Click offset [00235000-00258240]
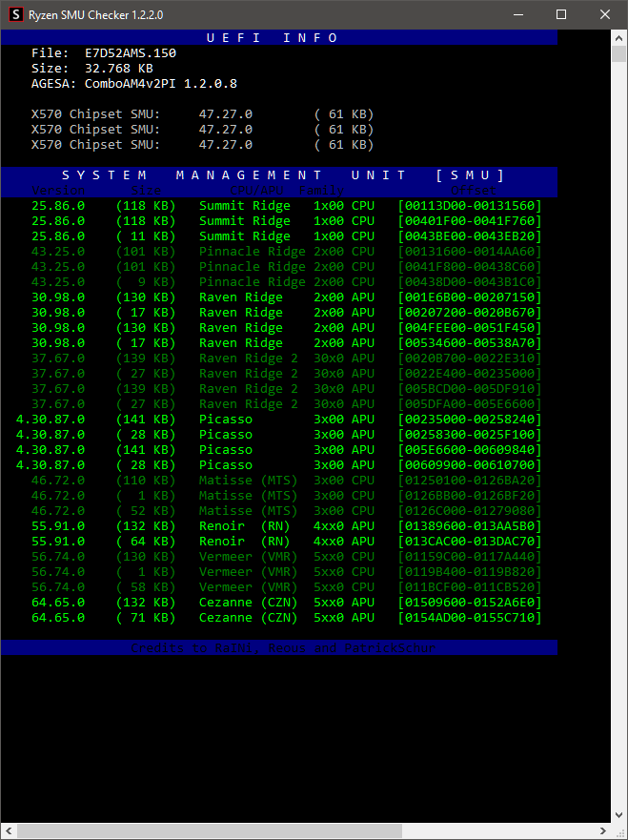Viewport: 628px width, 840px height. click(470, 419)
